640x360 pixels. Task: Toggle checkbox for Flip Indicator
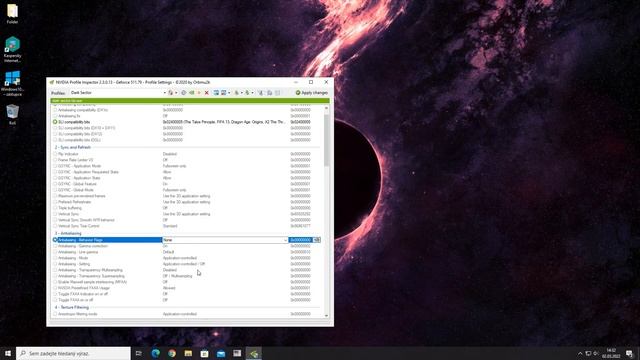point(55,154)
